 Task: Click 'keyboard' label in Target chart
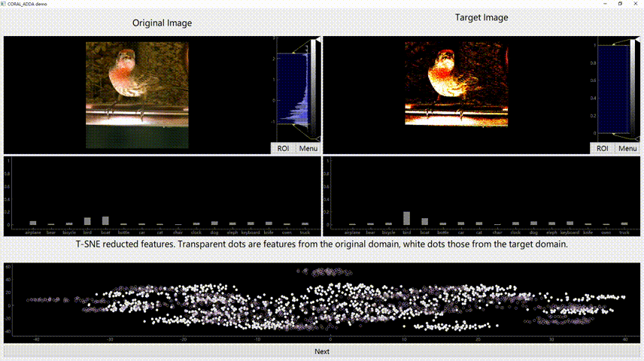tap(570, 232)
